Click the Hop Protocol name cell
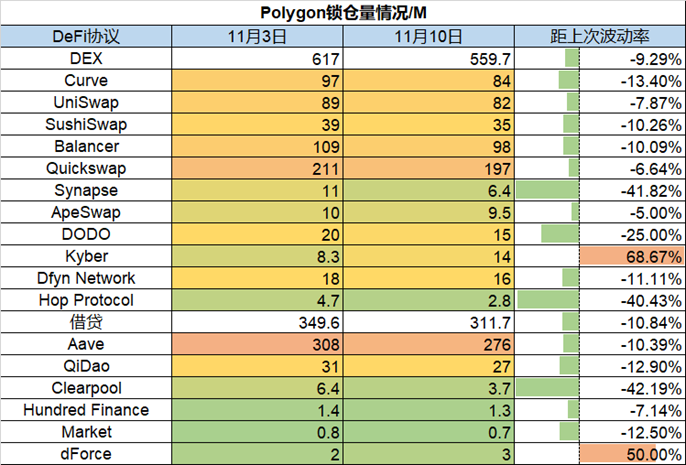The image size is (686, 465). [86, 300]
